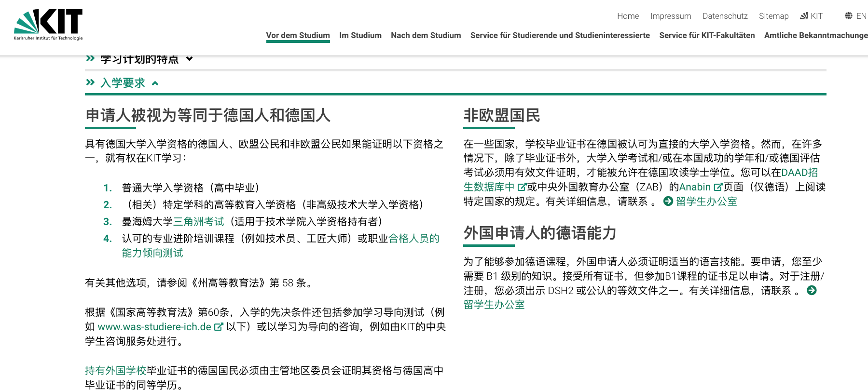Open the Sitemap link
This screenshot has width=868, height=390.
tap(774, 16)
